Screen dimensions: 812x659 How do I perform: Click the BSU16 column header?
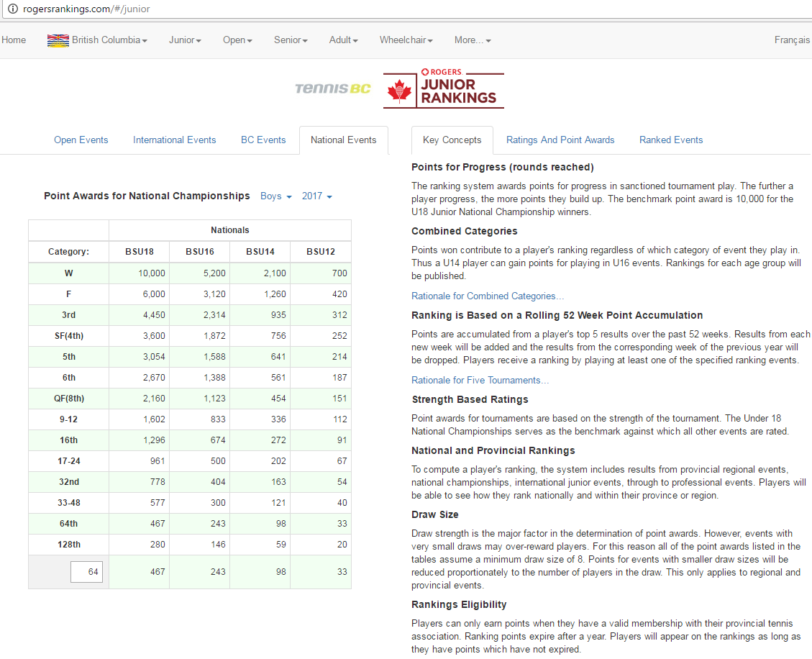(x=200, y=252)
